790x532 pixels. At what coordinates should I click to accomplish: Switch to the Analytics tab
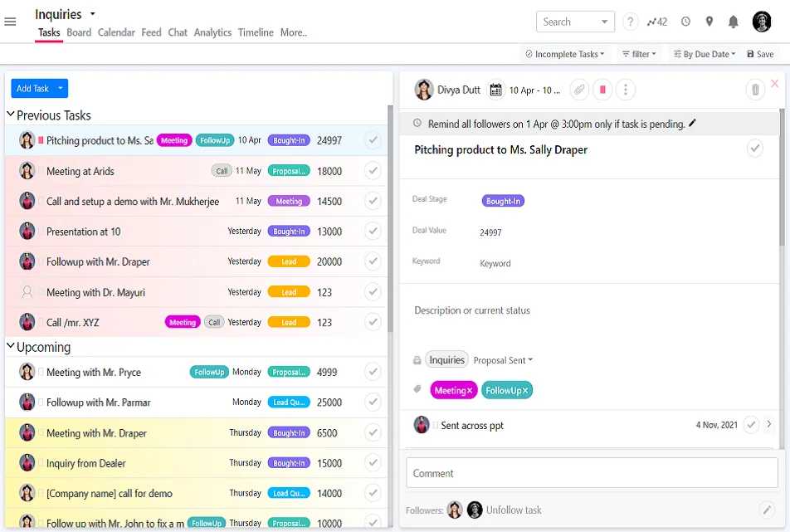click(x=212, y=32)
